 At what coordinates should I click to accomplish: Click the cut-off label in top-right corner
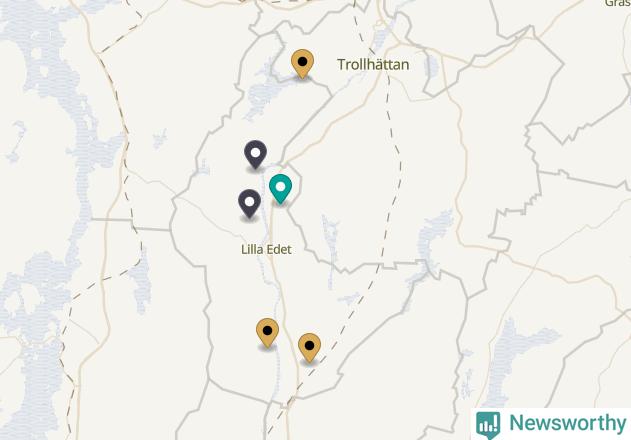point(618,3)
